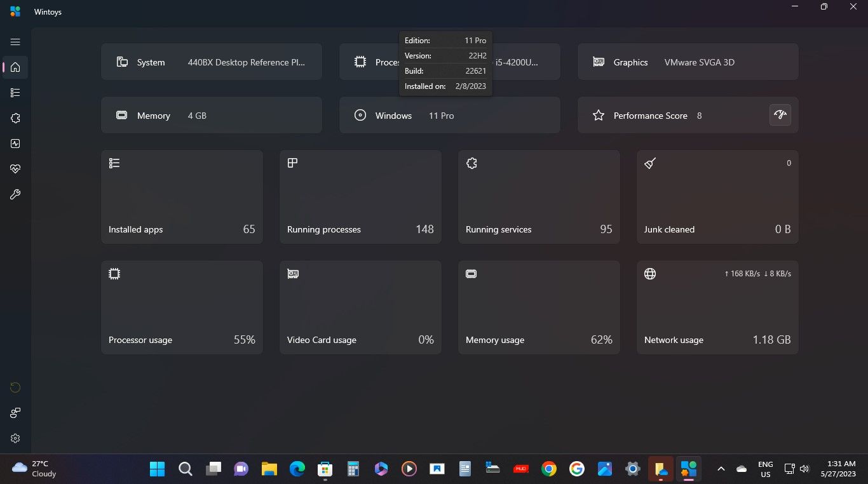This screenshot has width=868, height=484.
Task: Open taskbar Search magnifier
Action: [x=185, y=469]
